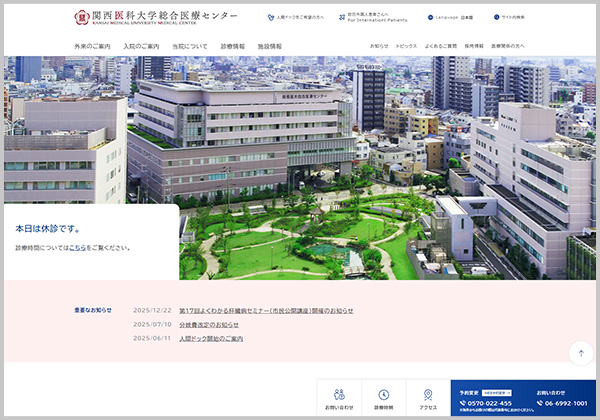
Task: Expand the WEB予約変更 button
Action: [x=498, y=393]
